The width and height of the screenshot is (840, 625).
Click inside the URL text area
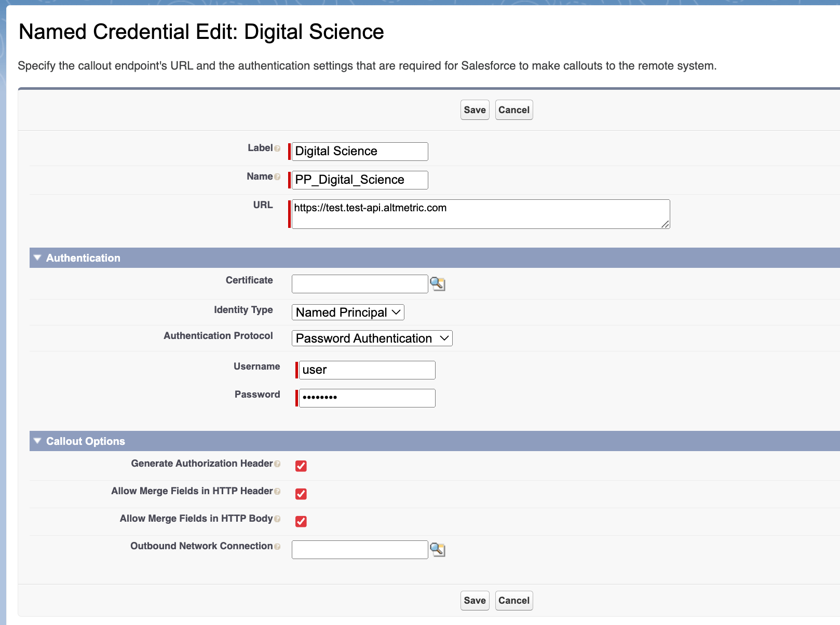pyautogui.click(x=481, y=214)
